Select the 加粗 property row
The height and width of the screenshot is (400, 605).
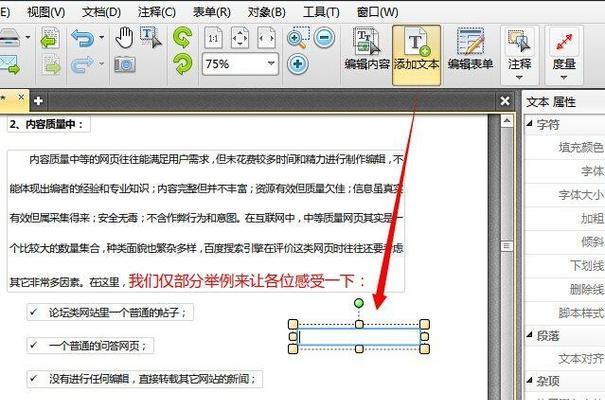click(x=564, y=219)
